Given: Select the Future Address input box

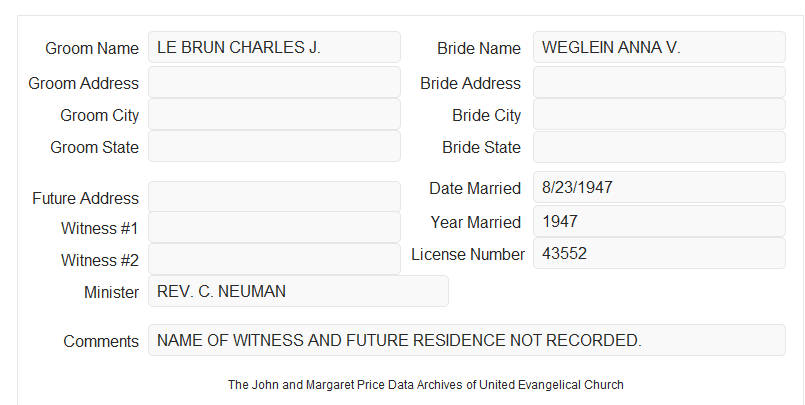Looking at the screenshot, I should coord(274,197).
